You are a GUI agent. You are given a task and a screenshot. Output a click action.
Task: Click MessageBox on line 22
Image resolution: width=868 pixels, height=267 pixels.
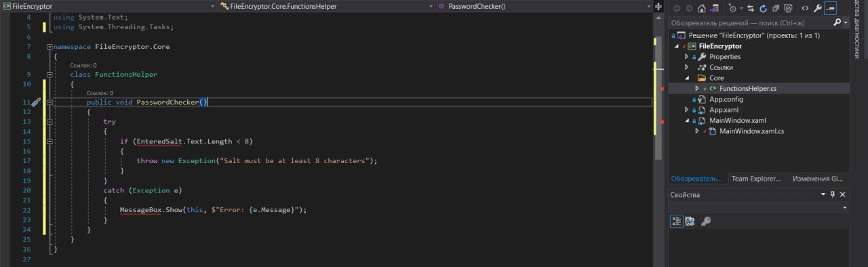[141, 210]
